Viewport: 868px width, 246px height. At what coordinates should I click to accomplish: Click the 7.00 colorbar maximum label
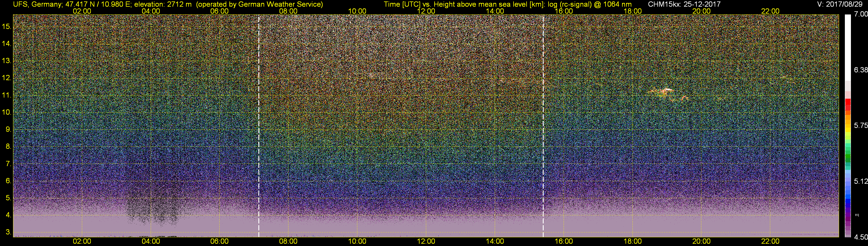861,14
